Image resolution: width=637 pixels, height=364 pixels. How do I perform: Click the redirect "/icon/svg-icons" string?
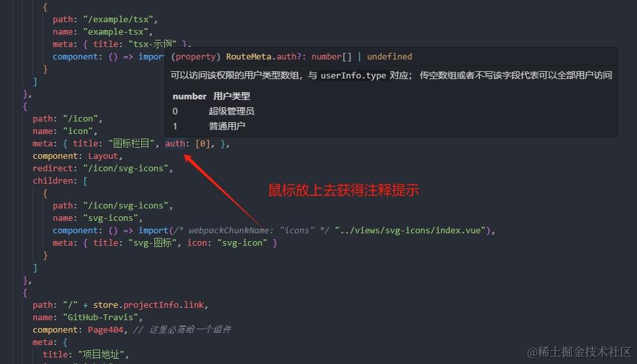click(x=126, y=169)
